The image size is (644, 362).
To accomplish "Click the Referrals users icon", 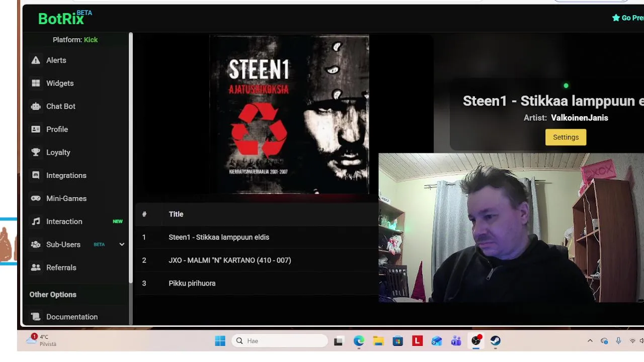I will (x=36, y=267).
